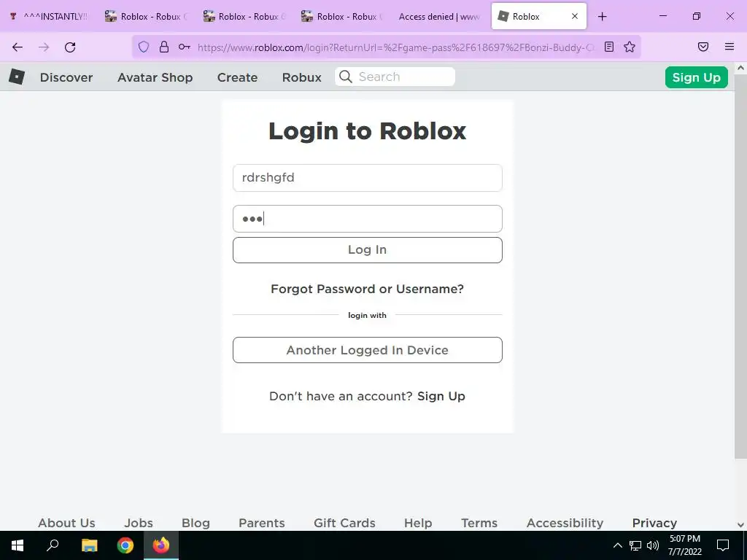Open the Help footer link

tap(418, 523)
